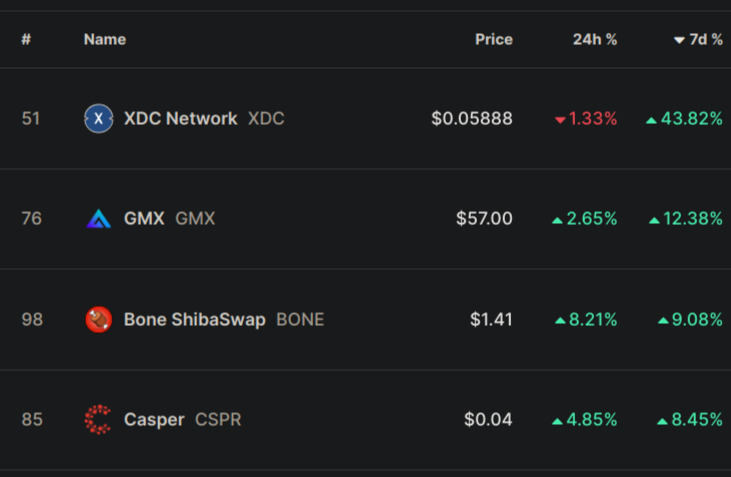The width and height of the screenshot is (731, 477).
Task: Sort table by 24h % column
Action: pyautogui.click(x=595, y=40)
